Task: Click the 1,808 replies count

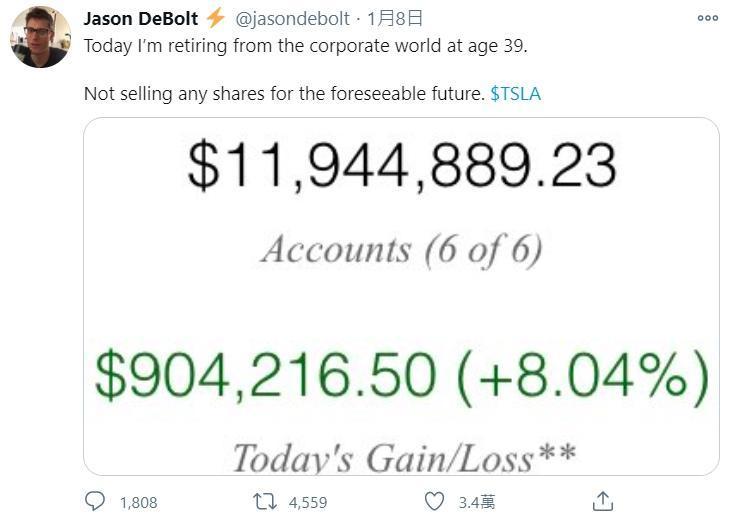Action: point(138,502)
